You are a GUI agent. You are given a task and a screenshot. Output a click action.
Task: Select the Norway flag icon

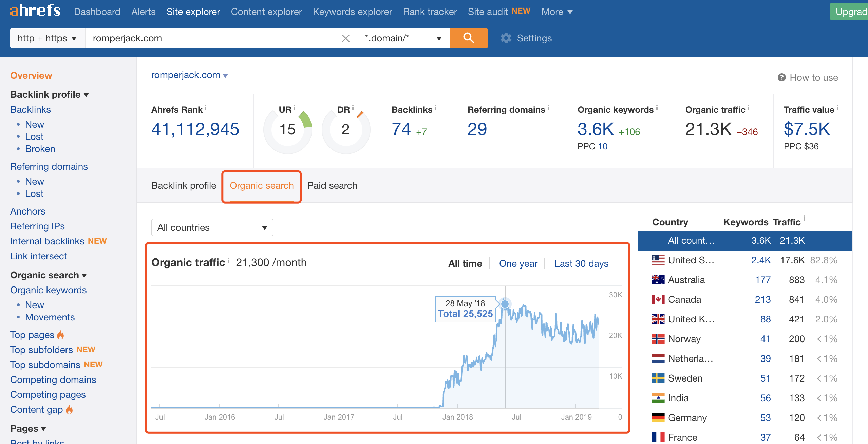(x=658, y=339)
